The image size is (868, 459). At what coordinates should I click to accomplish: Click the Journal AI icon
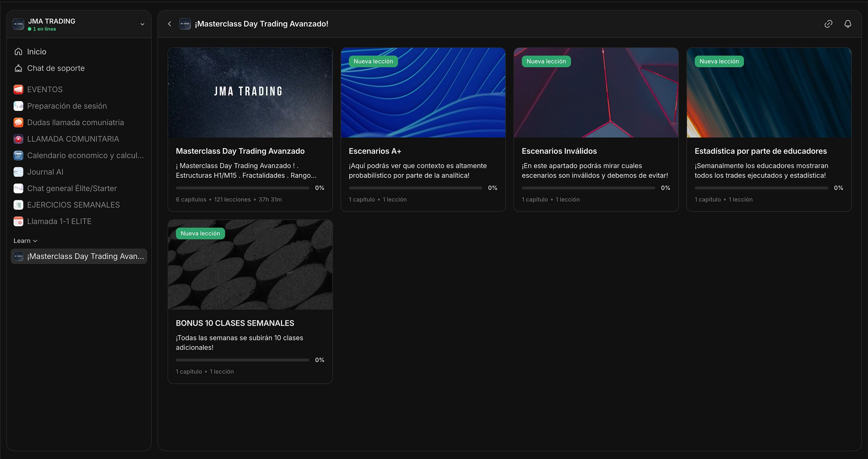pos(18,172)
